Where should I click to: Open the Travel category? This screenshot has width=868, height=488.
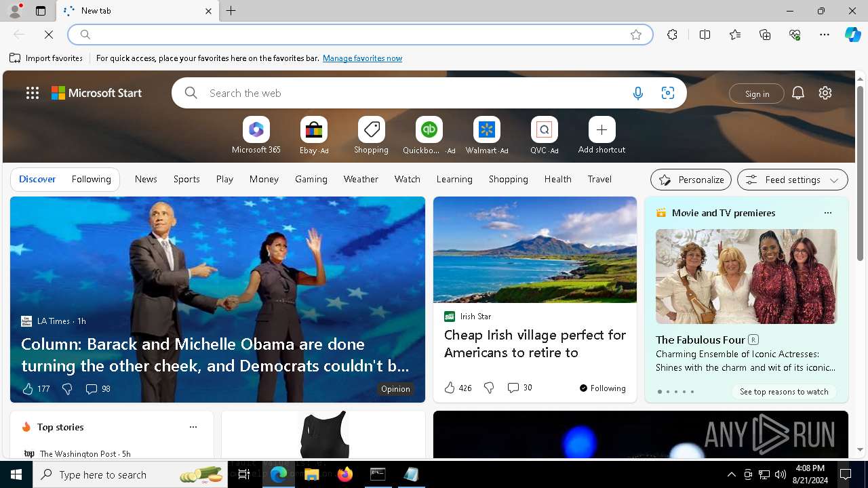599,179
